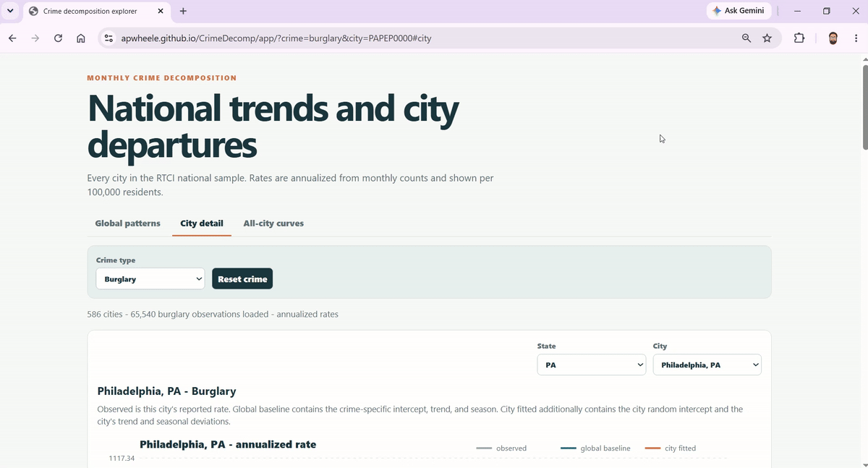Click the zoom magnifier icon in address bar
The image size is (868, 468).
click(x=746, y=38)
